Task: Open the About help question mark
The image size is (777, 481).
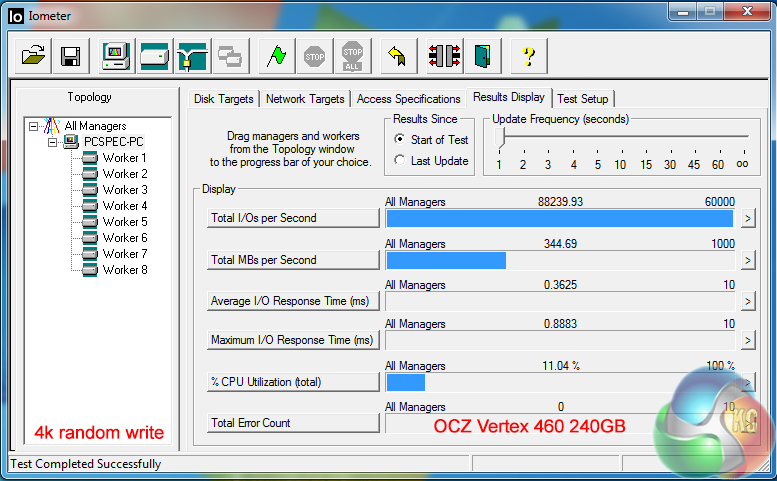Action: 529,56
